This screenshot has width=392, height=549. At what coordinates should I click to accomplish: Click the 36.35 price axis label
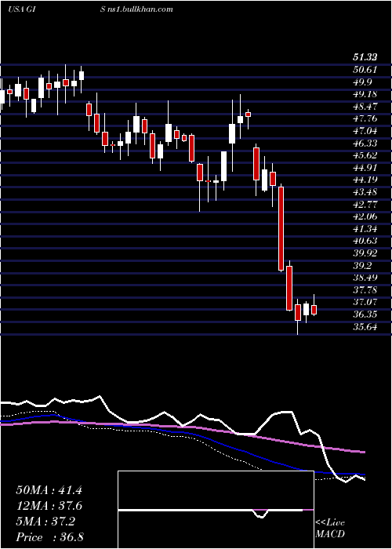[365, 314]
